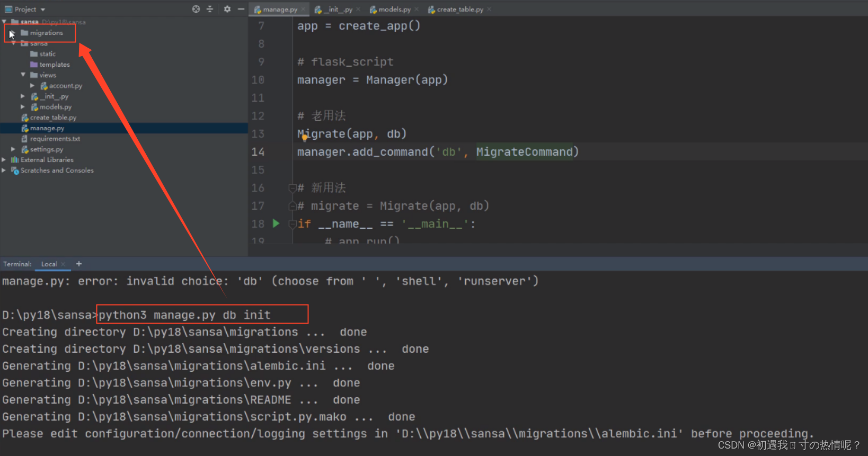
Task: Click the MigrateCommand text on line 14
Action: (524, 152)
